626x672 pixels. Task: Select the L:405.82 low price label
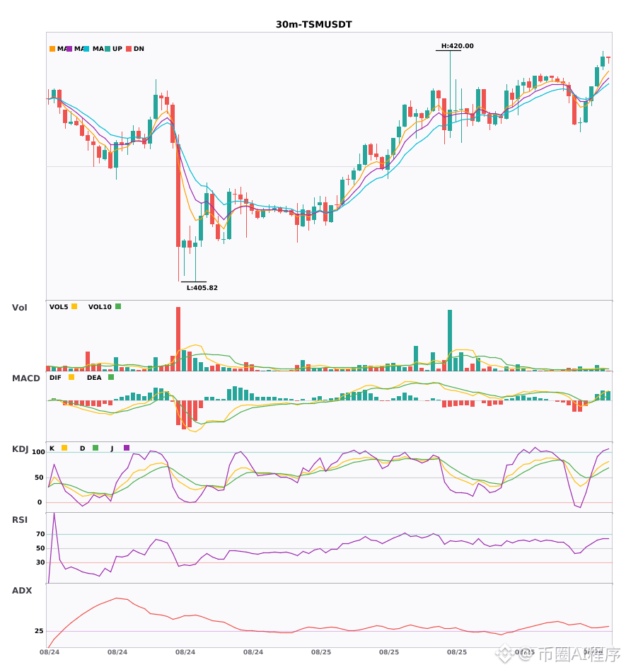(202, 288)
